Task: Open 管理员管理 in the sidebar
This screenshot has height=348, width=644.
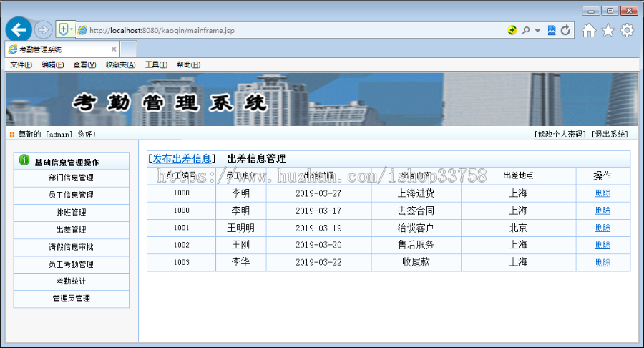Action: pos(71,299)
